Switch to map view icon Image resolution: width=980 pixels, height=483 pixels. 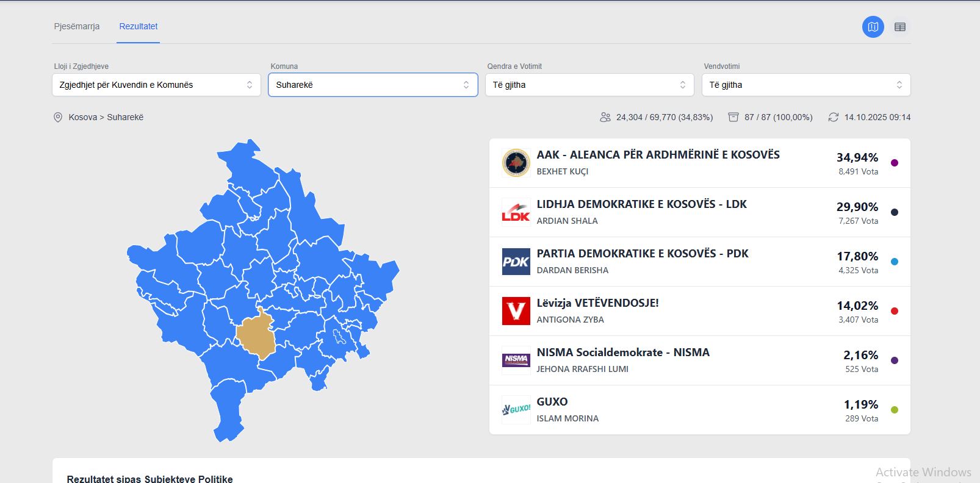[873, 27]
